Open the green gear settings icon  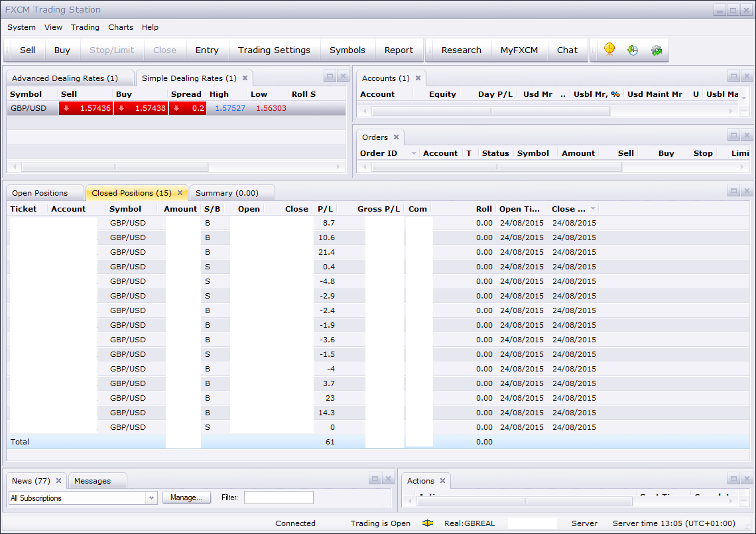(657, 50)
